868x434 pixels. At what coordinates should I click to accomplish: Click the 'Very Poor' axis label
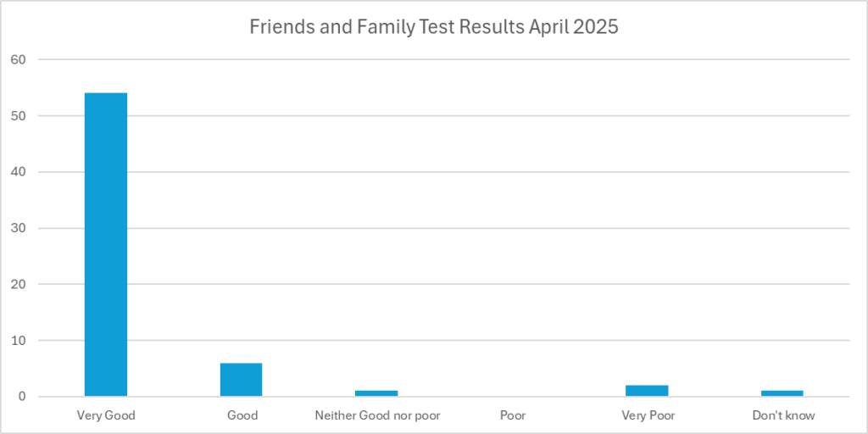click(x=648, y=415)
